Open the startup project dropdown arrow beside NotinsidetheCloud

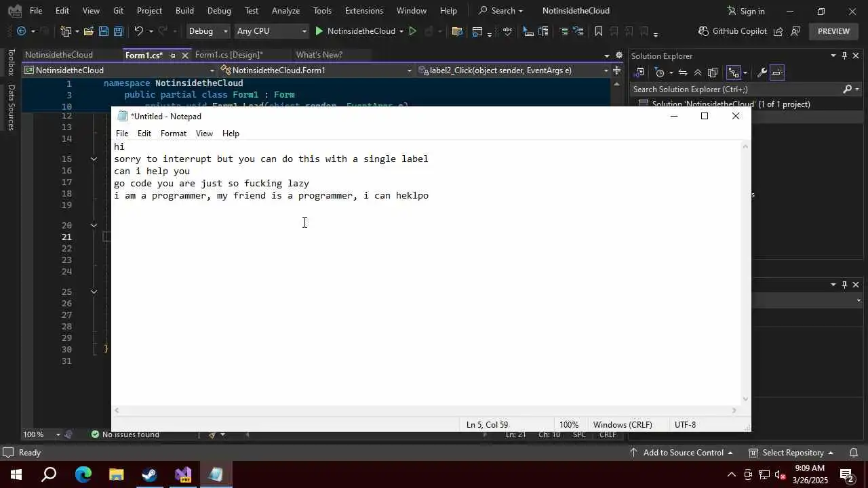coord(401,31)
